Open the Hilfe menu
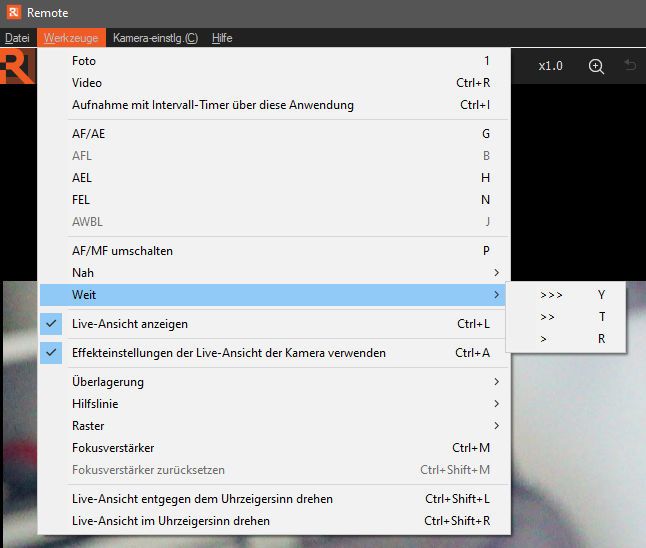 222,38
